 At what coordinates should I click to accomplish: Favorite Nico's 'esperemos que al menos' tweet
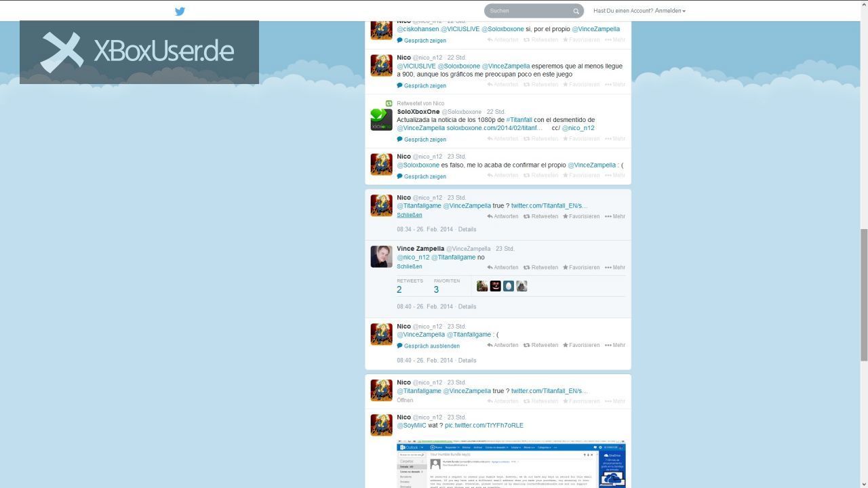(581, 85)
